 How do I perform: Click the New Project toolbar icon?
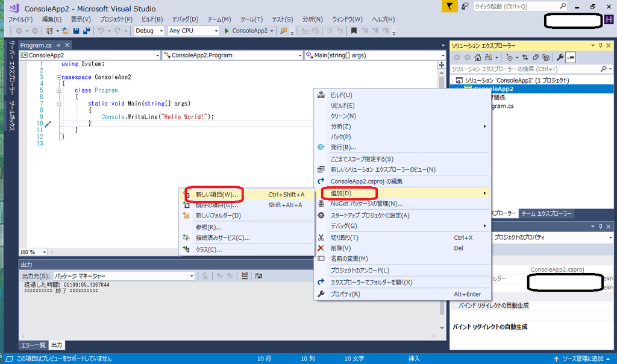point(49,31)
